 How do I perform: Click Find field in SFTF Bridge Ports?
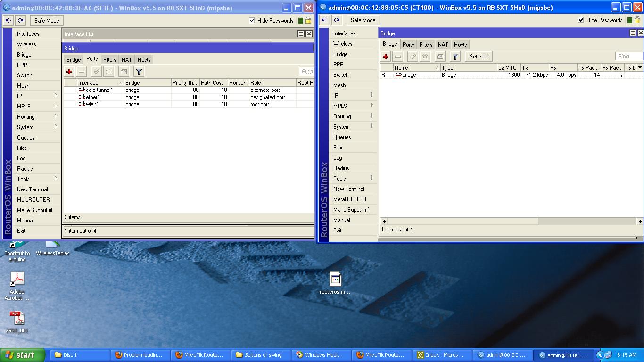[307, 72]
